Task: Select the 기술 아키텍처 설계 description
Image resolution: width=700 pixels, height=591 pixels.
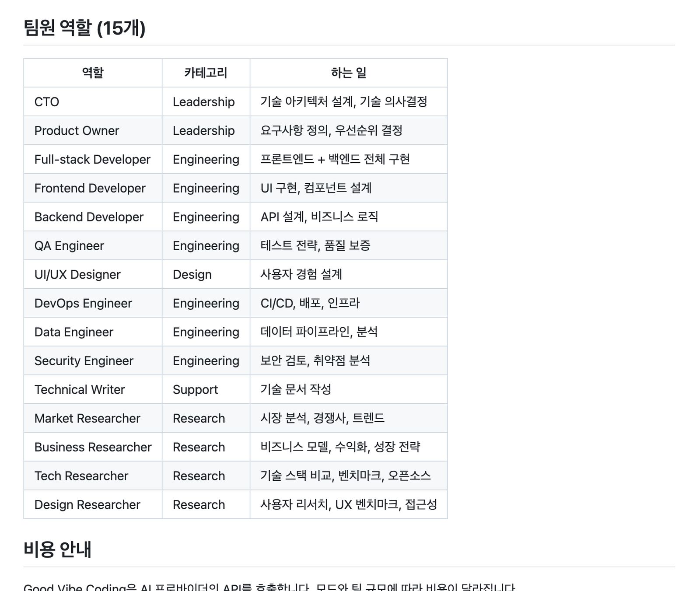Action: coord(349,101)
